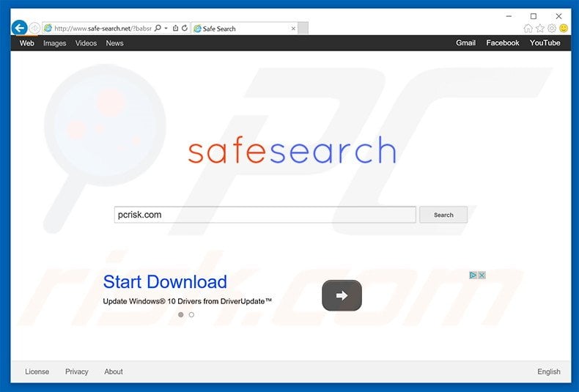Open the address bar dropdown arrow

166,29
